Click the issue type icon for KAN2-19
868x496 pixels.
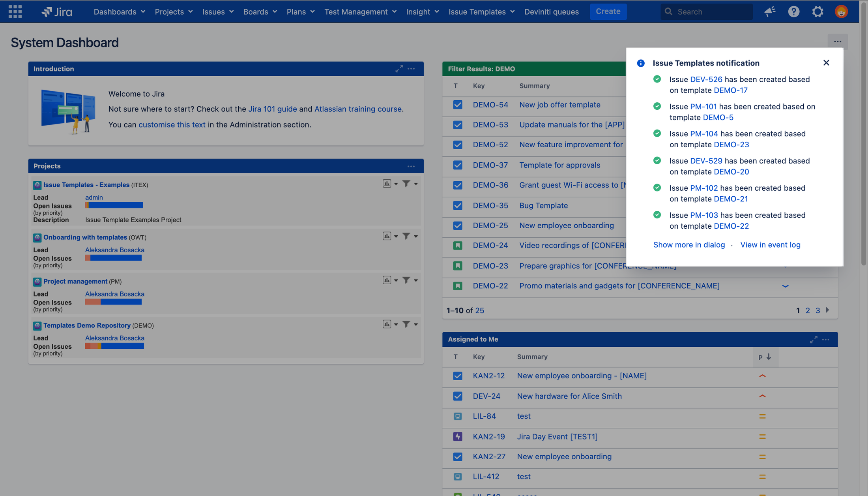coord(458,436)
